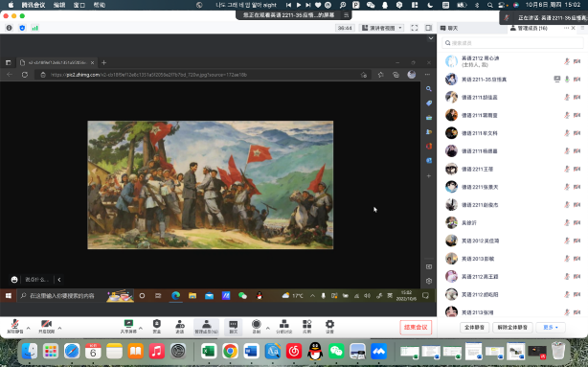Open the Tencent Meeting menu bar item

point(33,5)
